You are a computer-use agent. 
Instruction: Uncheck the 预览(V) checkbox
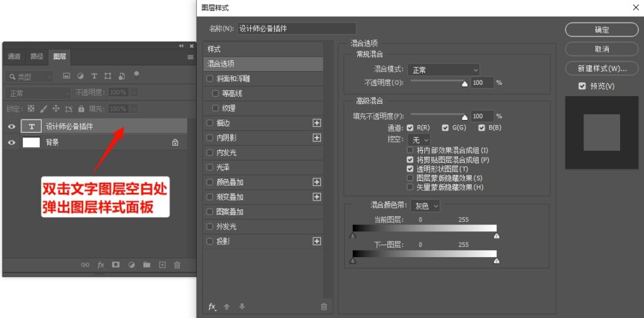pos(582,86)
